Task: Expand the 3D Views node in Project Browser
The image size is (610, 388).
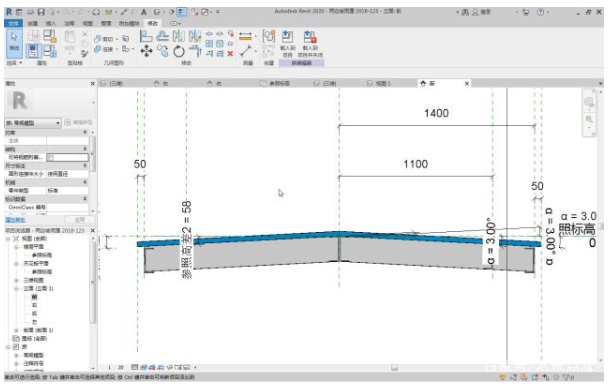Action: (x=16, y=280)
